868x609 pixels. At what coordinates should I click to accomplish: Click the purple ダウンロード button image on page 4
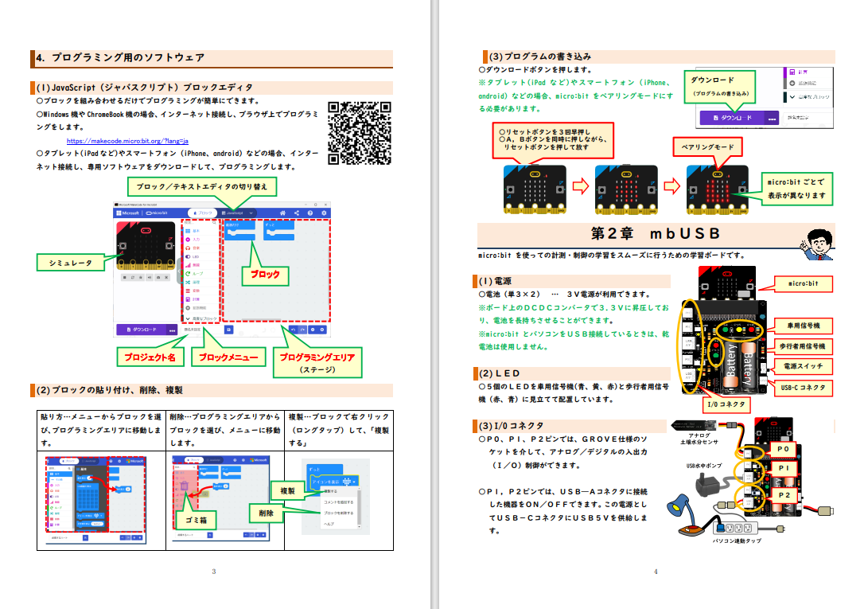[x=738, y=118]
